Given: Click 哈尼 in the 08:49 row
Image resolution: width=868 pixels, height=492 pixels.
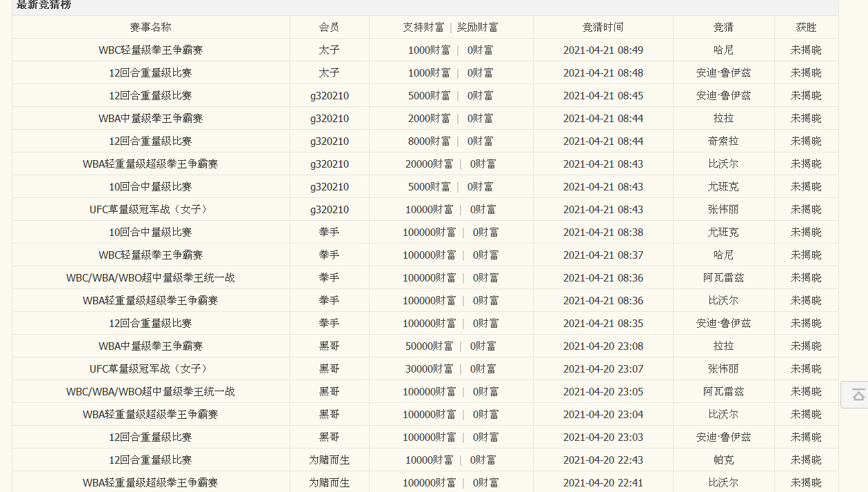Looking at the screenshot, I should pos(723,50).
